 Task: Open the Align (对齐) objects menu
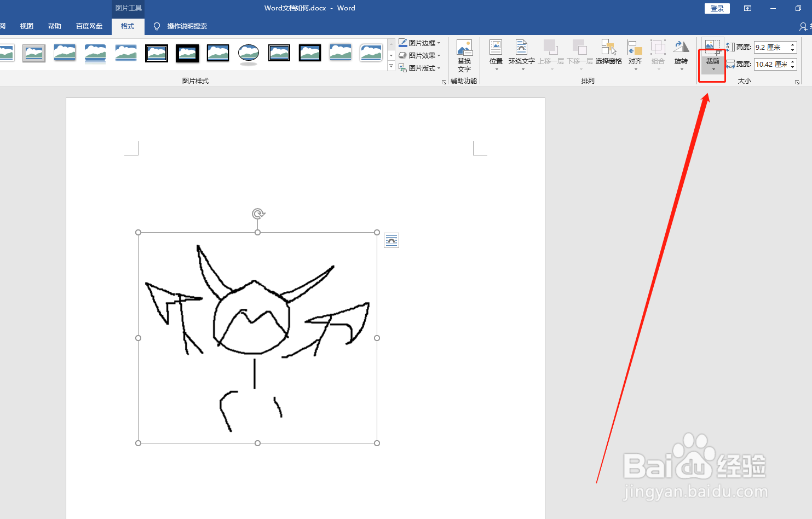[635, 55]
